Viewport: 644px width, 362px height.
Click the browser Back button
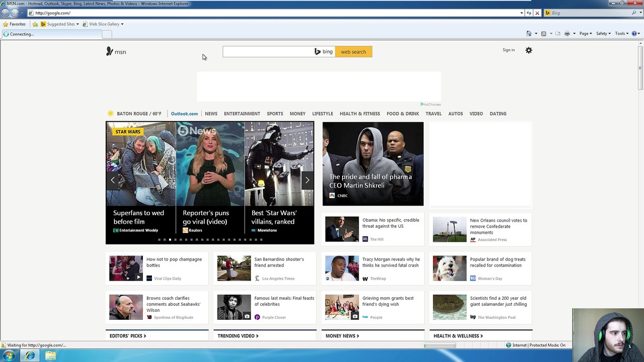(5, 13)
